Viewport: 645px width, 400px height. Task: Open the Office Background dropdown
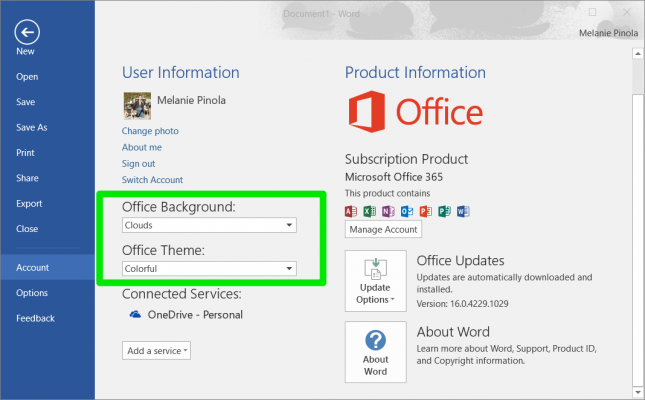pyautogui.click(x=209, y=225)
